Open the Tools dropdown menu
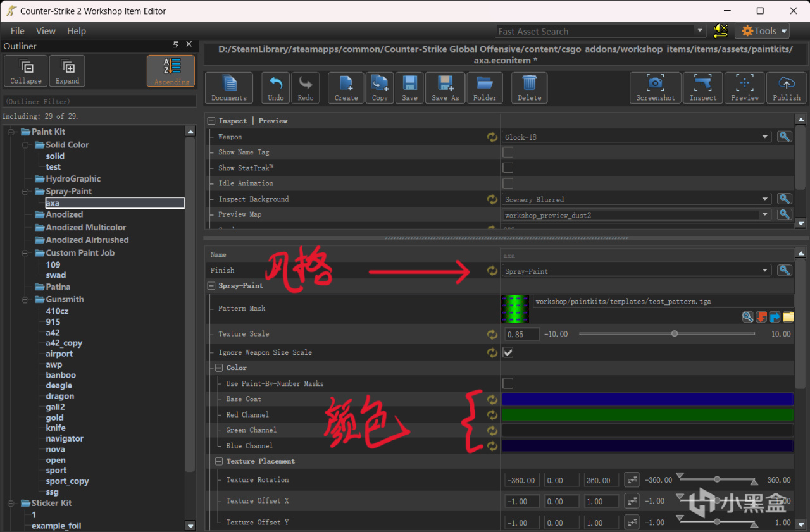 tap(762, 30)
